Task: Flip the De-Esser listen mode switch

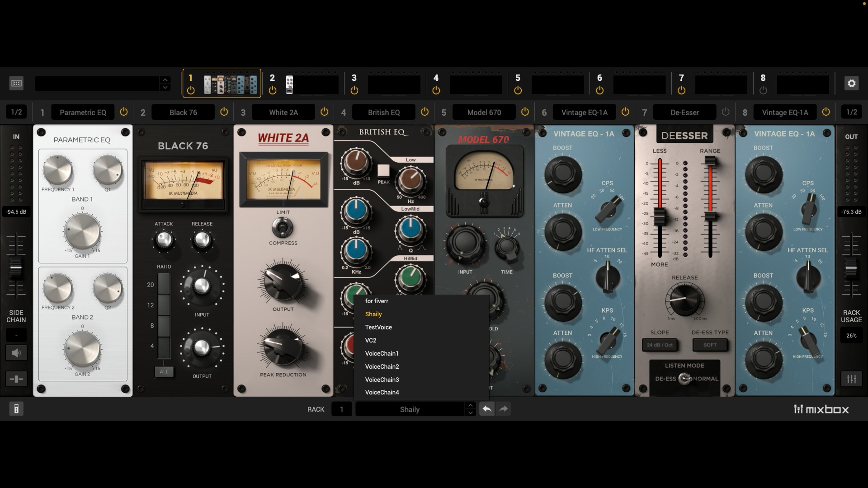Action: 685,379
